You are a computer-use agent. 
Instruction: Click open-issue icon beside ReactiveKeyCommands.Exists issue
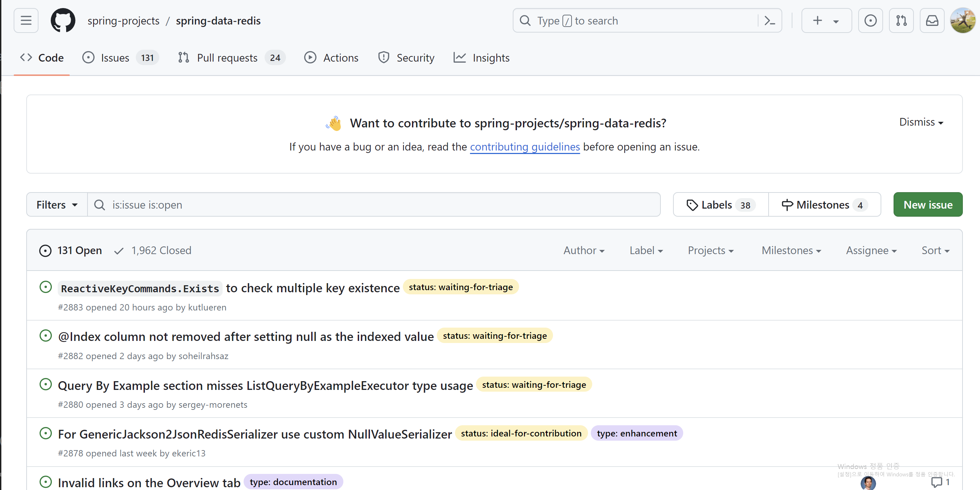pyautogui.click(x=45, y=287)
